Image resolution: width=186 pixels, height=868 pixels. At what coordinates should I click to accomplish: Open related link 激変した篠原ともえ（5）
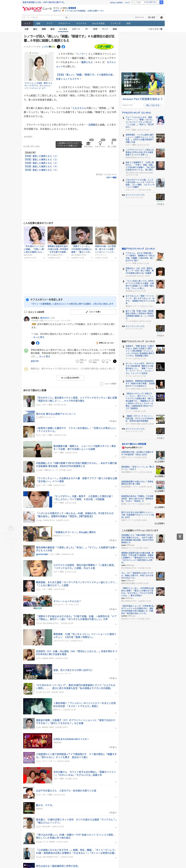point(41,170)
